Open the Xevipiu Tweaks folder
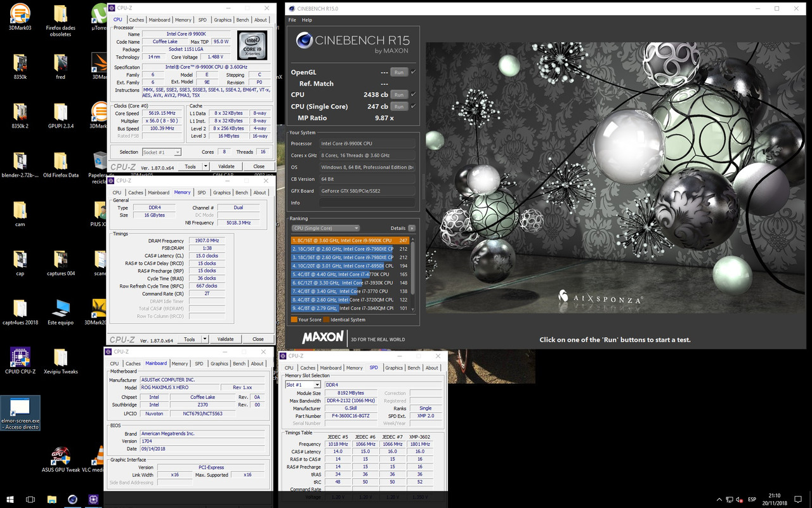 tap(60, 361)
